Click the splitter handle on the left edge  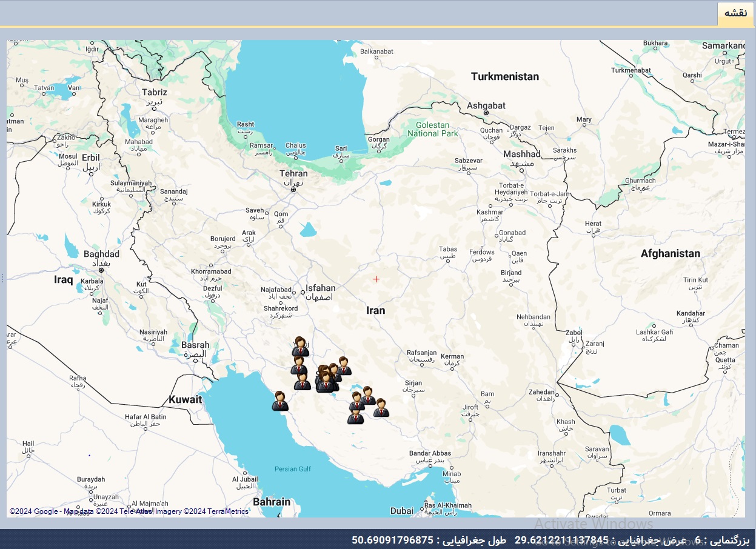pyautogui.click(x=2, y=278)
